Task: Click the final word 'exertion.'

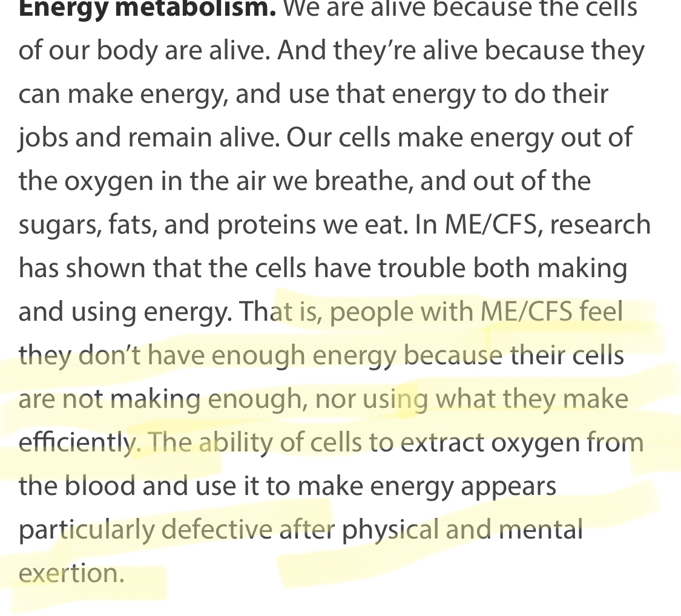Action: tap(71, 573)
